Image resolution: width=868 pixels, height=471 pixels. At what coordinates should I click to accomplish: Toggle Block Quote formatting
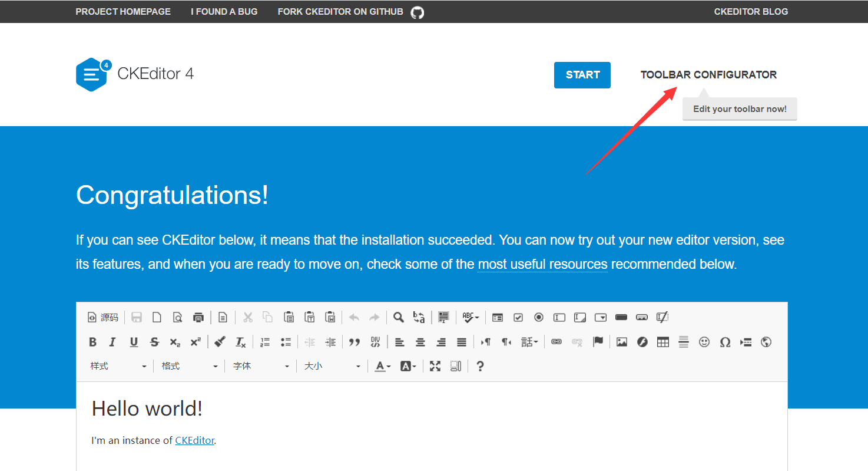tap(355, 342)
